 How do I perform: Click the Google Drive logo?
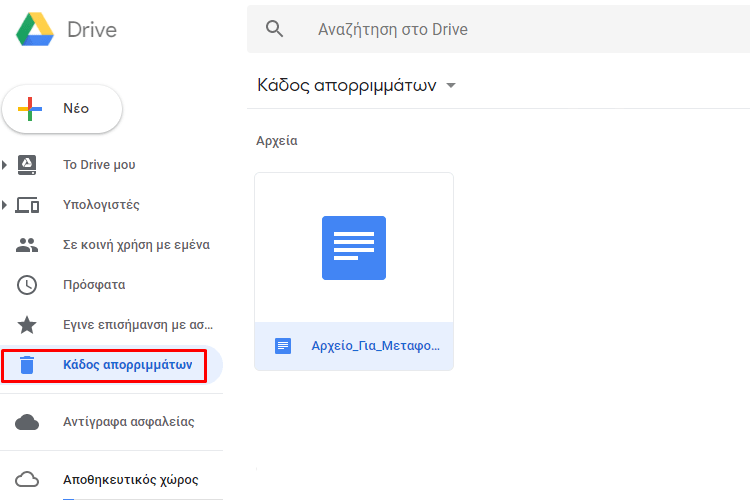click(x=35, y=30)
